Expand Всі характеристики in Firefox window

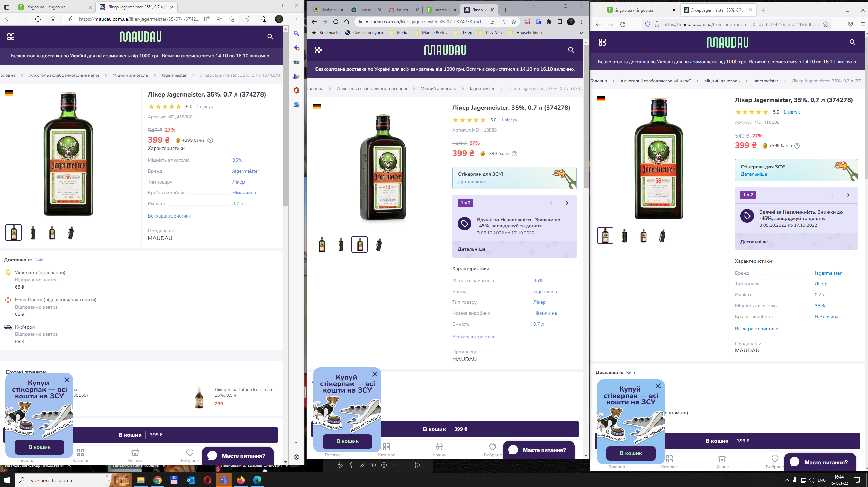coord(756,329)
